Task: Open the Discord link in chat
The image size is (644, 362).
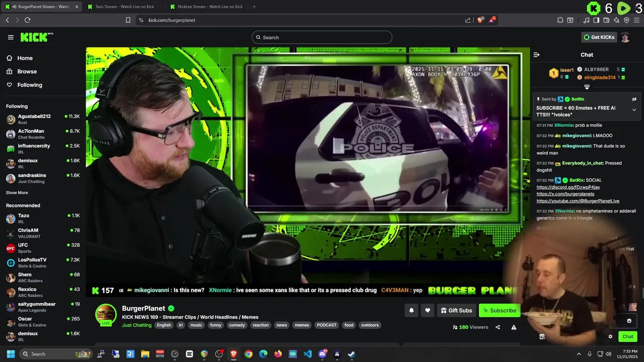Action: click(x=568, y=187)
